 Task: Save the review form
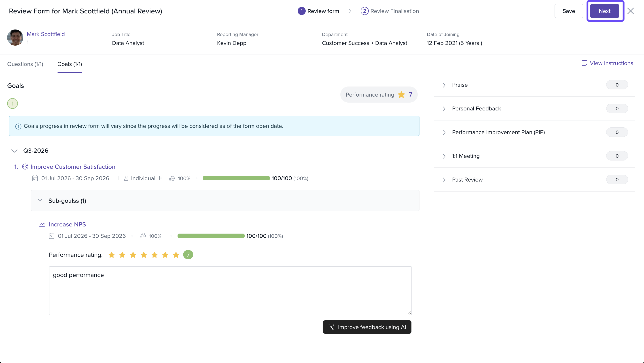click(569, 11)
